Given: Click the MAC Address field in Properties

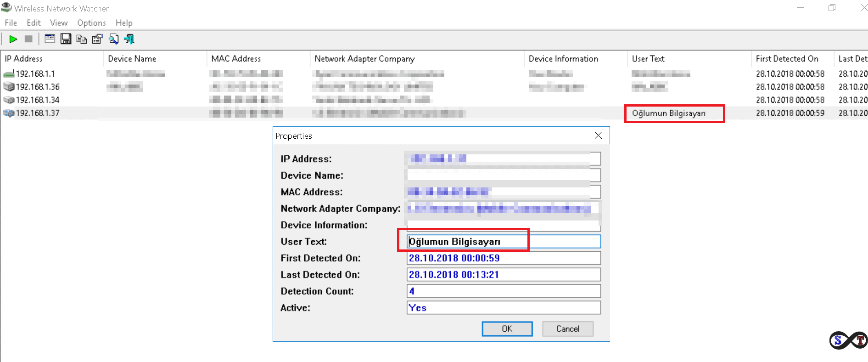Looking at the screenshot, I should pyautogui.click(x=504, y=192).
